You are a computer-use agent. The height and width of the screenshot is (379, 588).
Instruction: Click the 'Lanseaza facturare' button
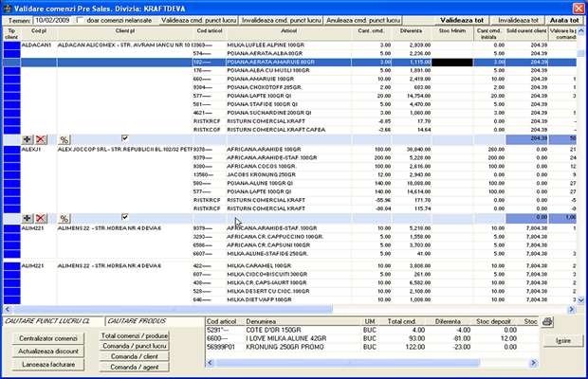click(48, 365)
